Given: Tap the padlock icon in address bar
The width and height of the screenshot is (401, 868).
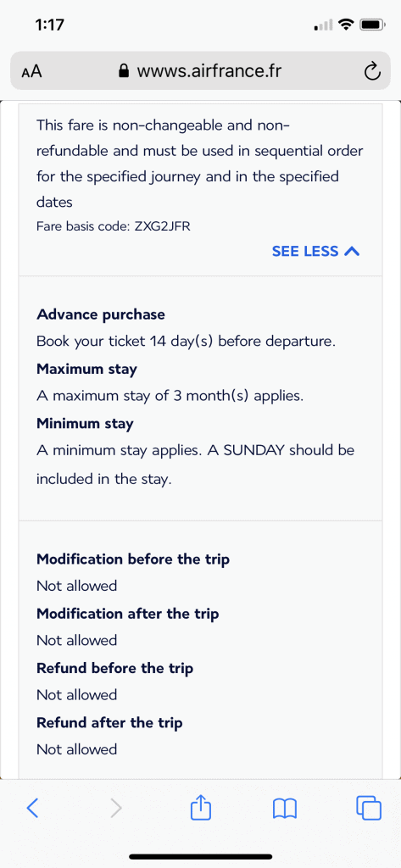Looking at the screenshot, I should click(x=125, y=71).
